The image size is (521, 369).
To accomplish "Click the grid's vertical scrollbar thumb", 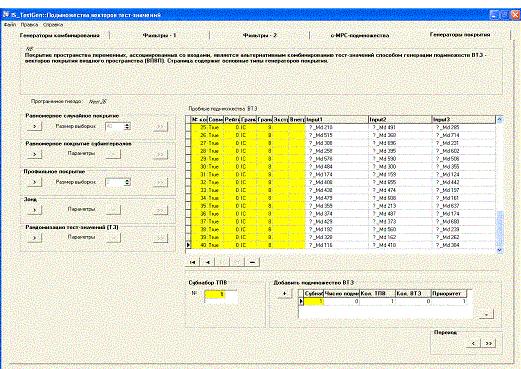I will 500,229.
